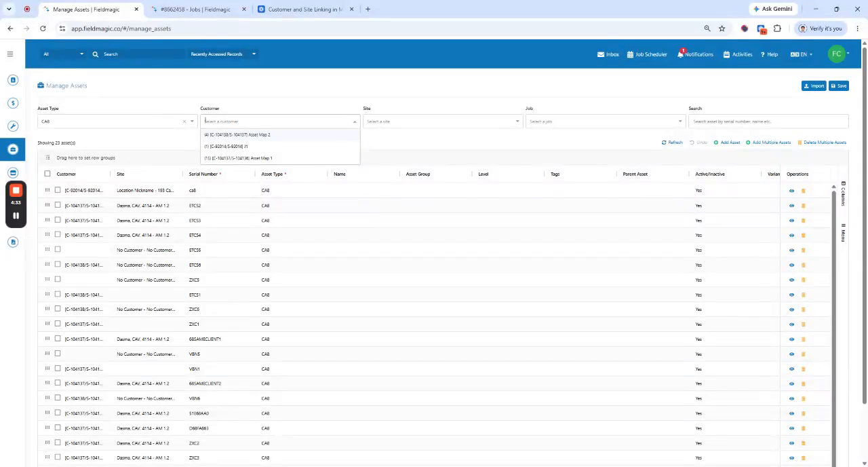Check the row checkbox for ETCS5
The image size is (868, 467).
[x=58, y=250]
